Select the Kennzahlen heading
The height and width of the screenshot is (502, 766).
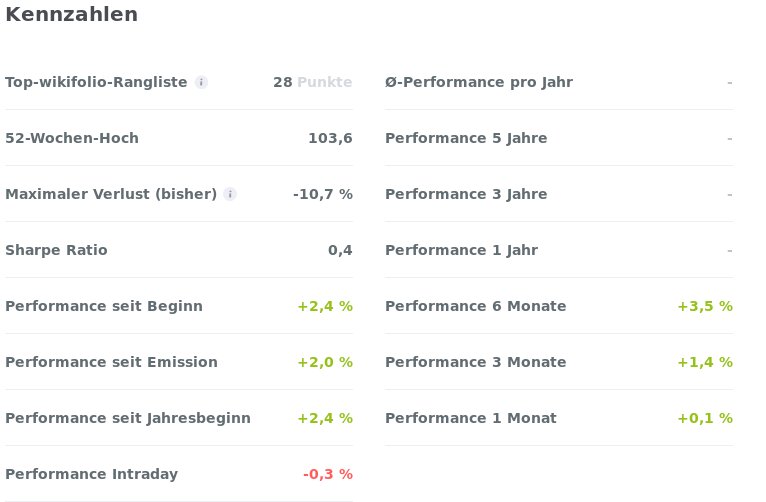click(71, 14)
